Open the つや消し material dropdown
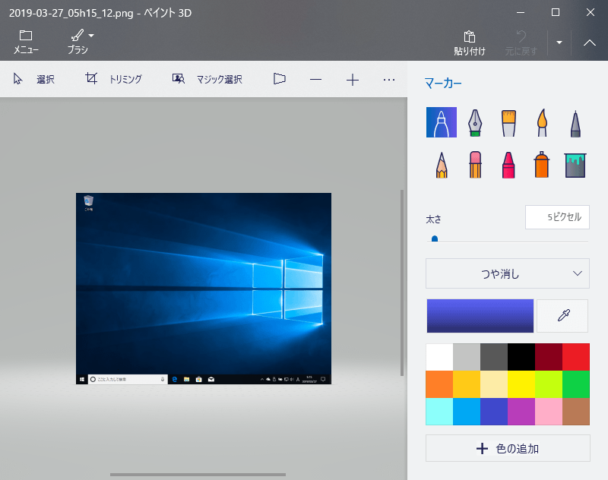608x480 pixels. coord(508,274)
